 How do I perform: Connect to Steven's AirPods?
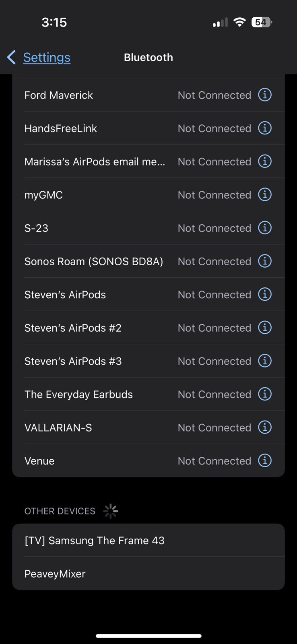148,294
